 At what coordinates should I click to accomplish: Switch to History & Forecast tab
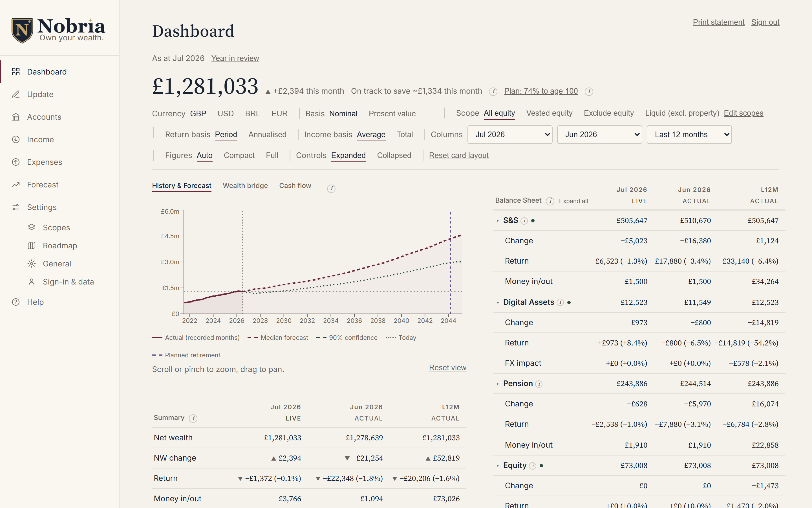182,186
